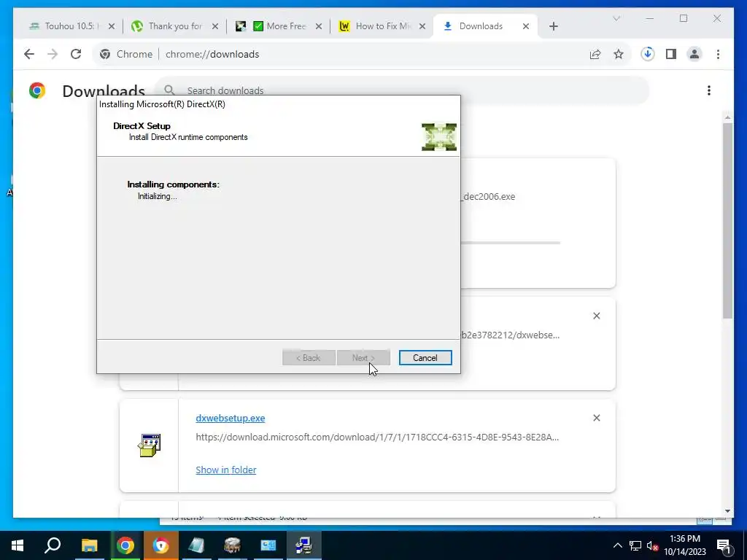The width and height of the screenshot is (747, 560).
Task: Open the Windows Start menu
Action: pyautogui.click(x=18, y=545)
